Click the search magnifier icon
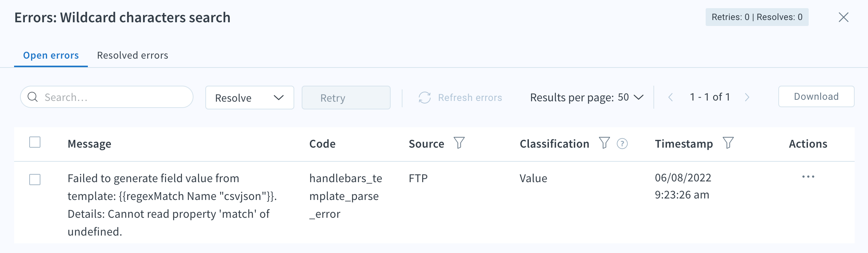This screenshot has height=253, width=868. (x=33, y=97)
